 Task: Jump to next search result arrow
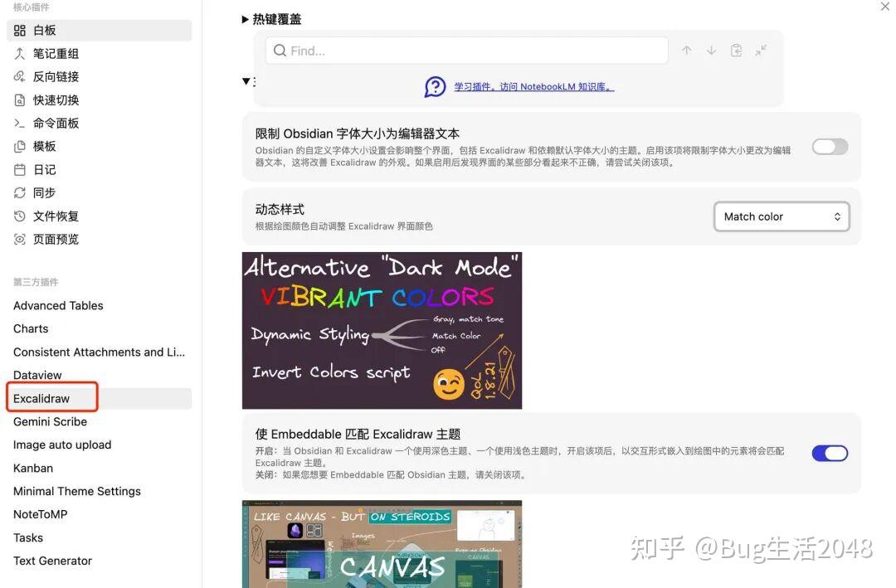tap(712, 51)
